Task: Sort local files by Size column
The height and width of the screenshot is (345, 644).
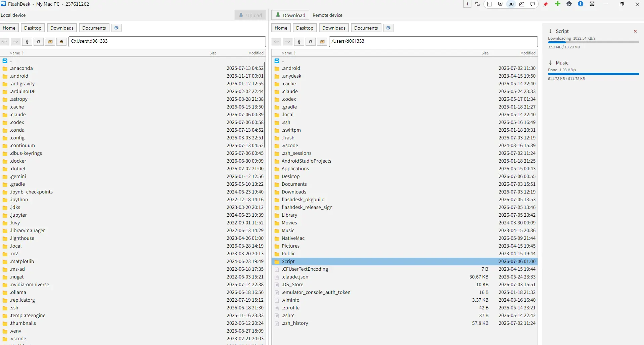Action: point(213,53)
